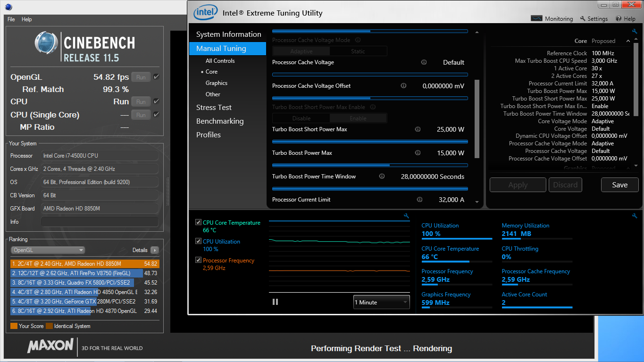Collapse the Graphics Proposed section
The image size is (644, 362).
pos(628,168)
